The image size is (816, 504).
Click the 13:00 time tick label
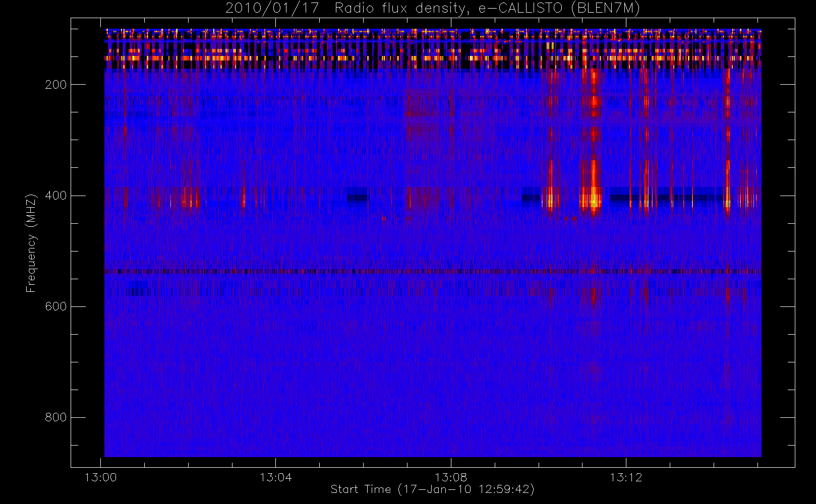100,477
